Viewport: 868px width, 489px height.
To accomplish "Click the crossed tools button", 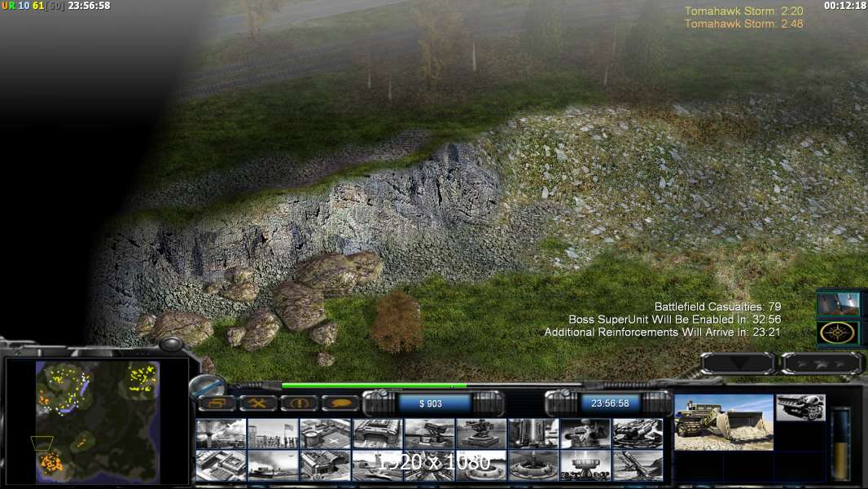I will (x=257, y=403).
